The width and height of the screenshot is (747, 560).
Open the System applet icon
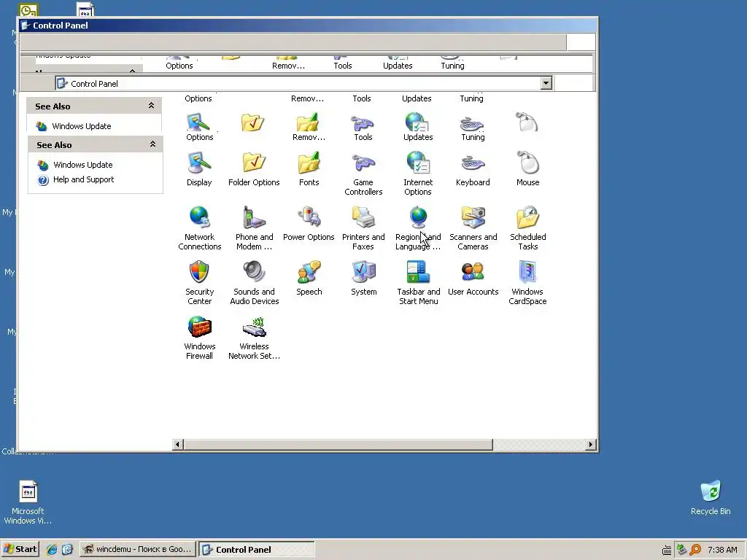[x=363, y=273]
